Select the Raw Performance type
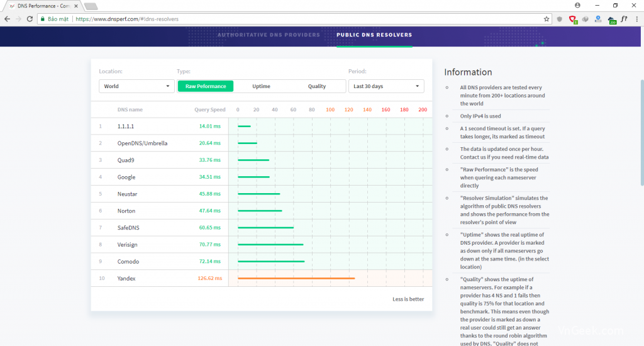This screenshot has width=644, height=346. pos(206,86)
